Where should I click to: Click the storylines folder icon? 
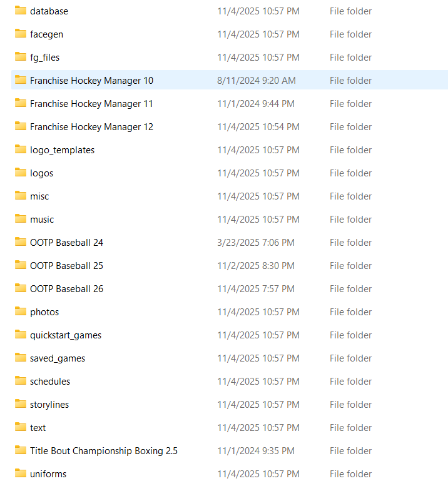point(21,404)
